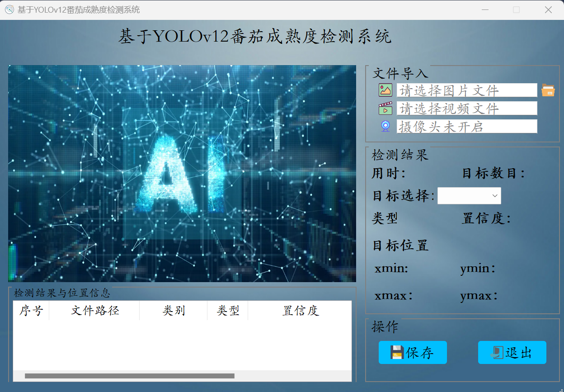Click the webcam camera icon

(385, 126)
